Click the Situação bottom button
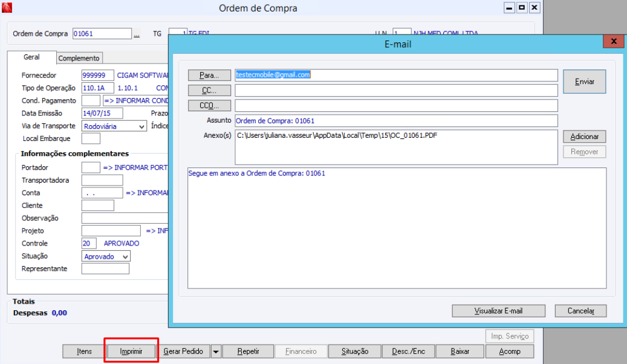This screenshot has height=364, width=627. [355, 351]
